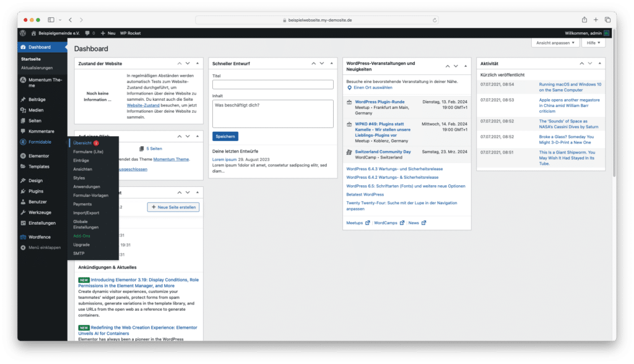The width and height of the screenshot is (634, 364).
Task: Collapse the menu via Menü einklappen
Action: tap(41, 248)
